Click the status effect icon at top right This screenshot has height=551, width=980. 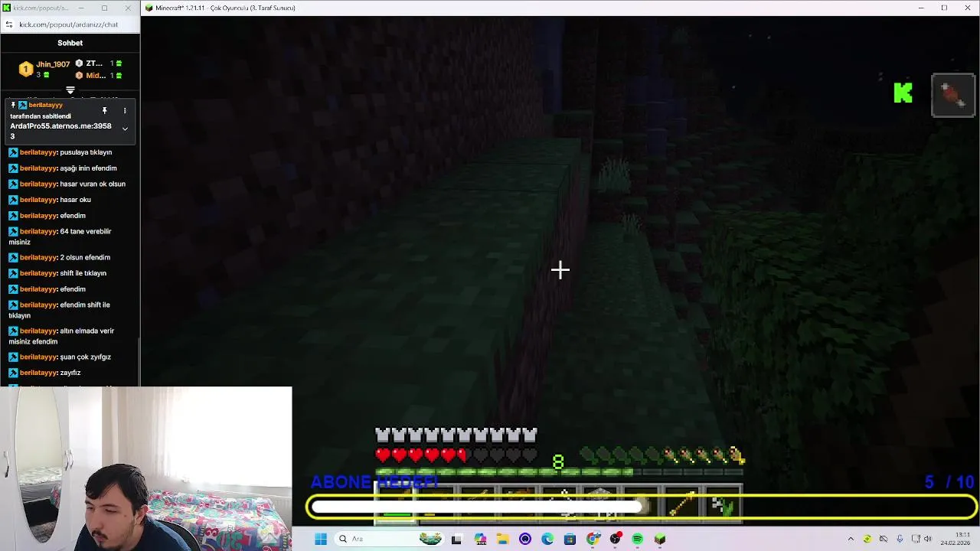(953, 96)
